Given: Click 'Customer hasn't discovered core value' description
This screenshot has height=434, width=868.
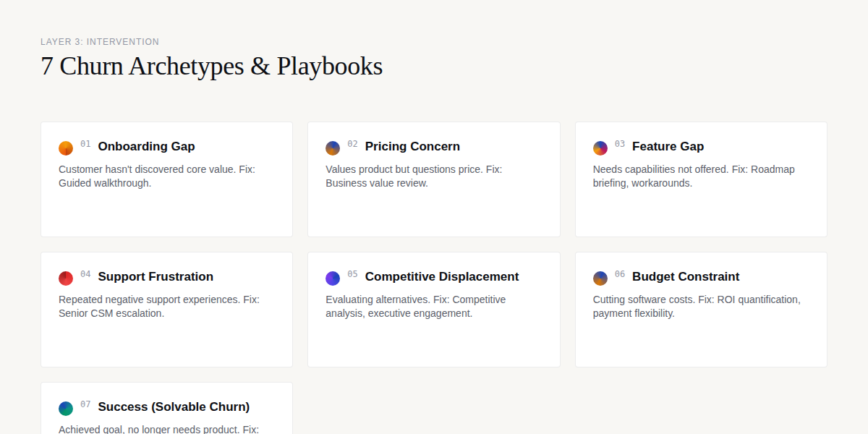Looking at the screenshot, I should click(x=157, y=176).
